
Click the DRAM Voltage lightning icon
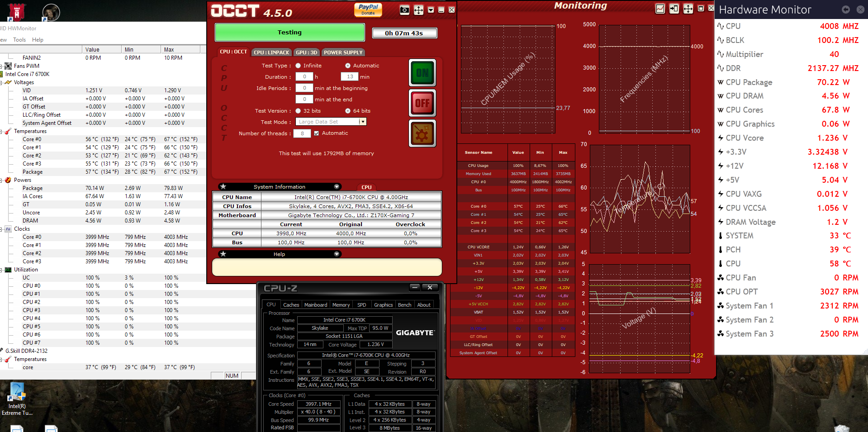(x=721, y=222)
